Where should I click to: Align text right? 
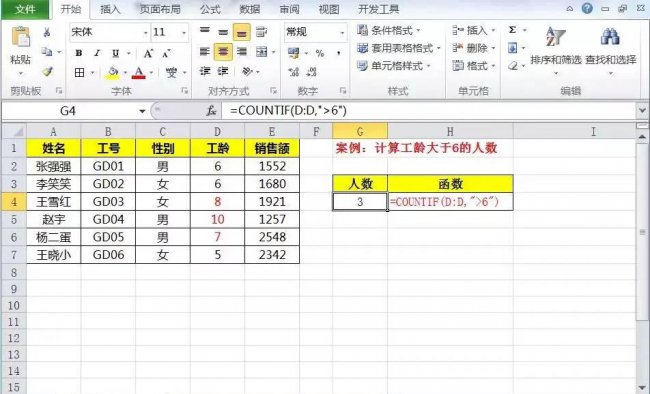242,51
